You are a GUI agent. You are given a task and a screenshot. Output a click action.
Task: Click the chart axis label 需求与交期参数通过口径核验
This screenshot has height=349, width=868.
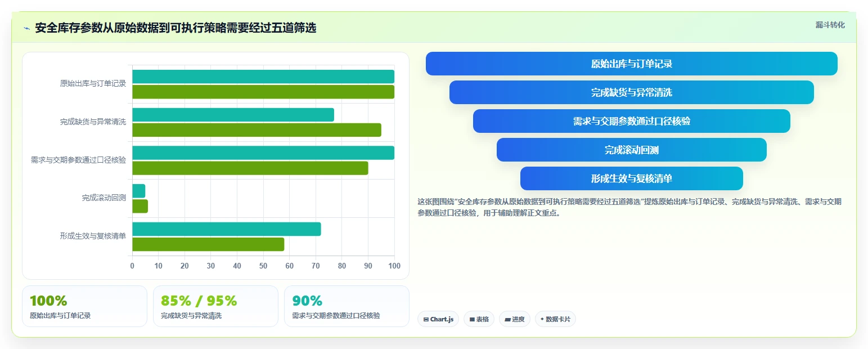pyautogui.click(x=78, y=160)
